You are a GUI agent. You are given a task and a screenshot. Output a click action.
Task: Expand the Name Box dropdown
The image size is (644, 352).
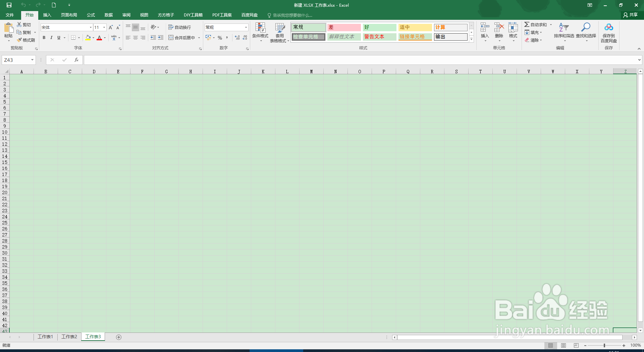tap(32, 60)
